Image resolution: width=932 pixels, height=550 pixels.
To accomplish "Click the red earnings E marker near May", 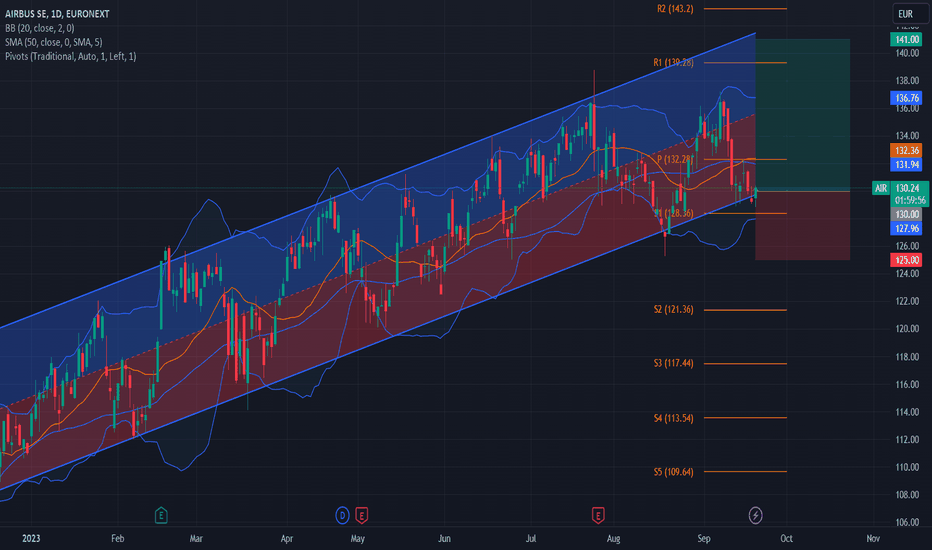I will [361, 515].
